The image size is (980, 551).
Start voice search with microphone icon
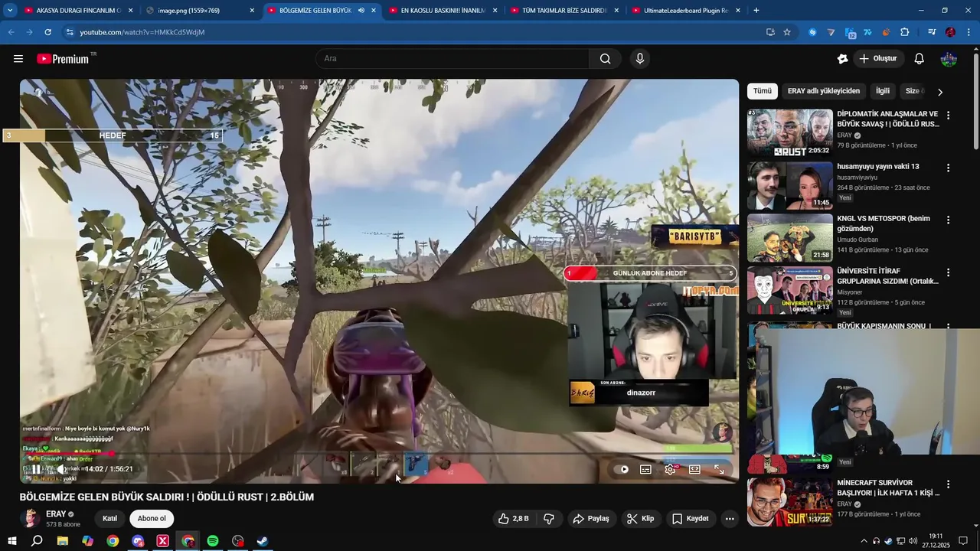click(x=640, y=59)
